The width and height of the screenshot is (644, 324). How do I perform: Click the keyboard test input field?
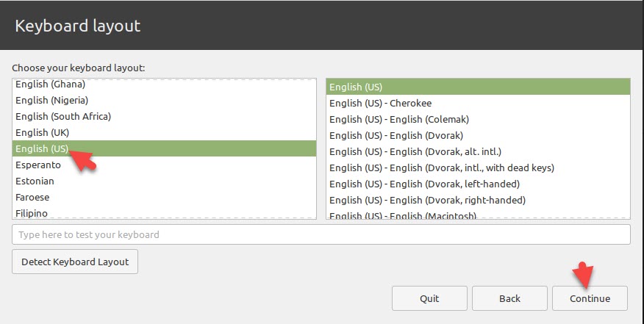tap(321, 234)
